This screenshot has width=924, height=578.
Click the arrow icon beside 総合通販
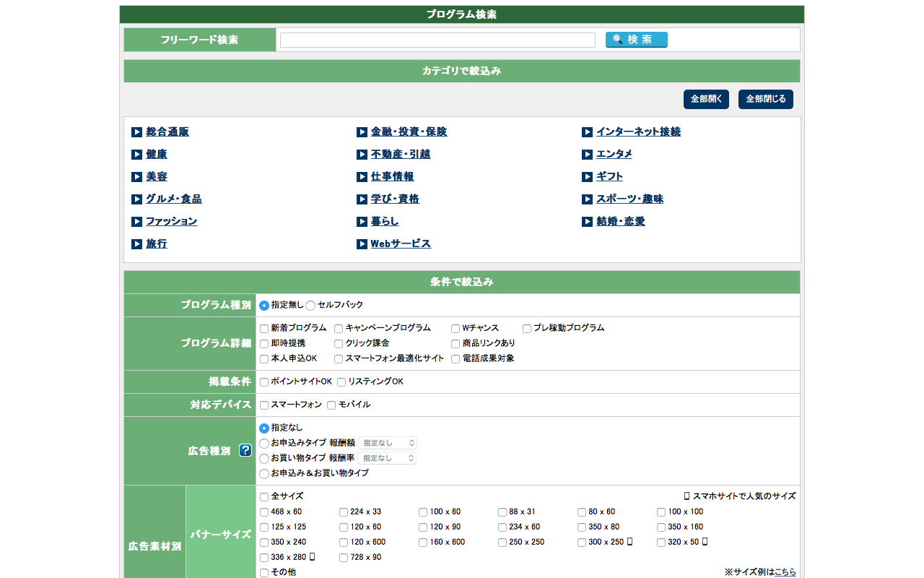pyautogui.click(x=136, y=132)
